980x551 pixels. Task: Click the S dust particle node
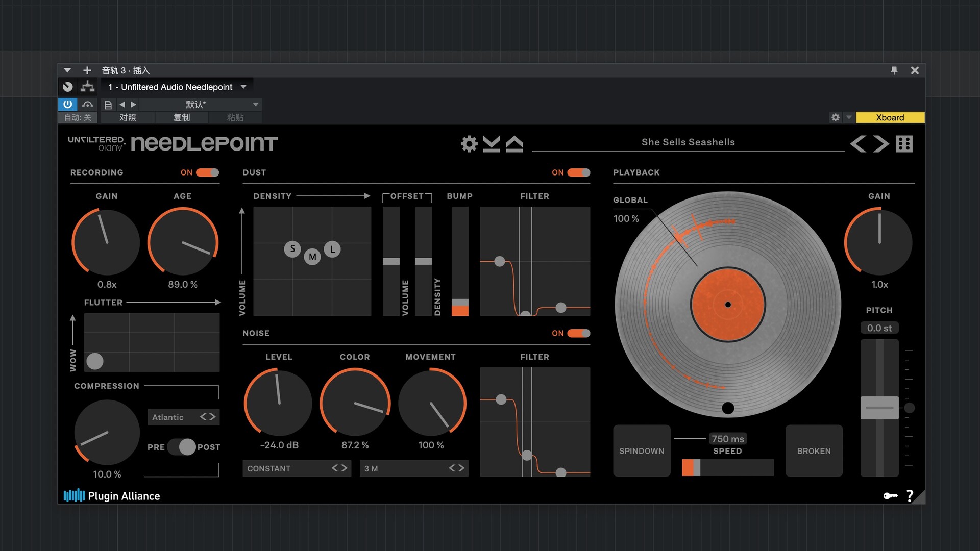292,249
